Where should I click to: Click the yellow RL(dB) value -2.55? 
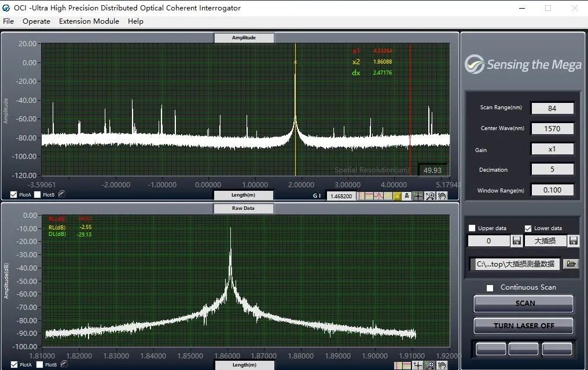[86, 227]
